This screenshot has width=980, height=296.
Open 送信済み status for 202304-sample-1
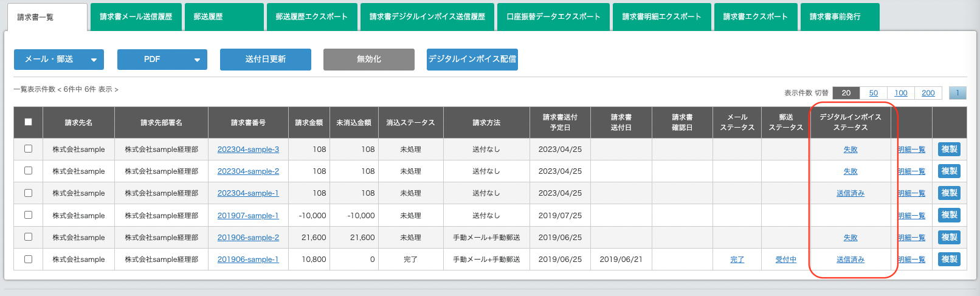[x=851, y=193]
